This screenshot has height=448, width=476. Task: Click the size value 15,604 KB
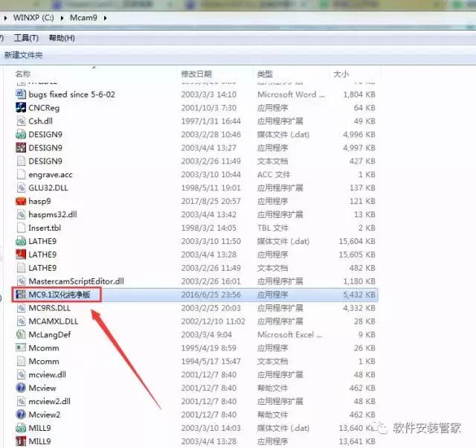tap(357, 241)
